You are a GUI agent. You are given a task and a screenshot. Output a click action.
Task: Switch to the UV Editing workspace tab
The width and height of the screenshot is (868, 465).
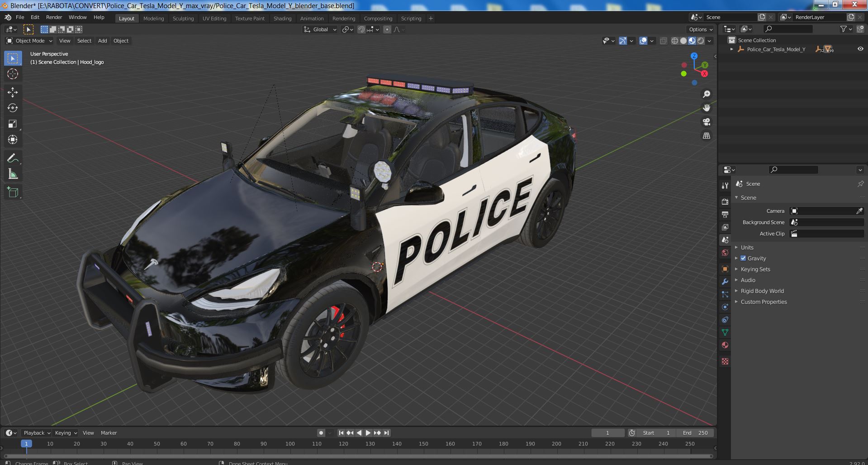(214, 19)
